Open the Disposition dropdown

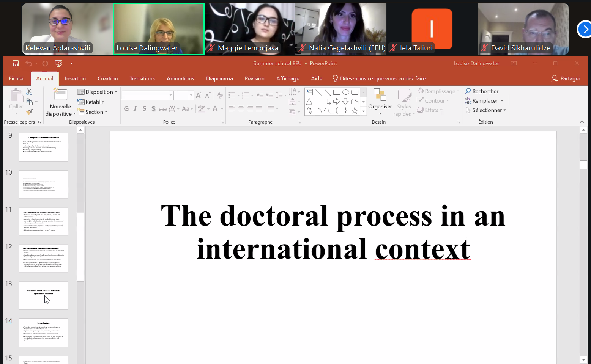98,92
